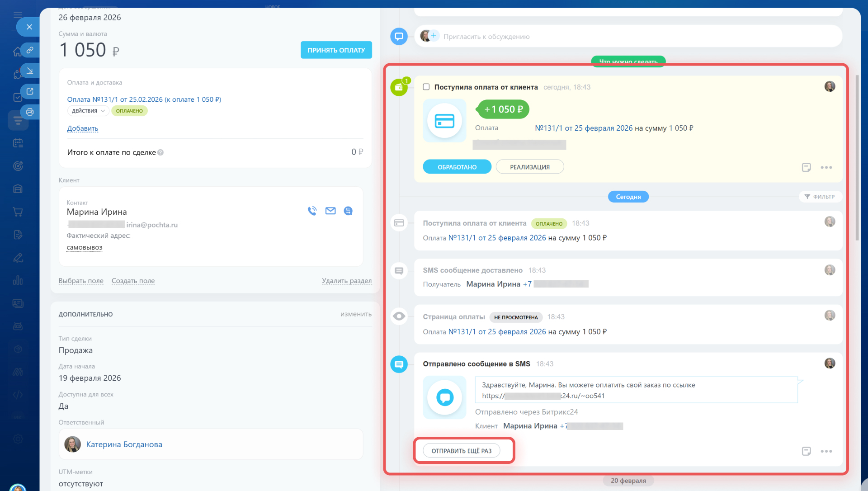
Task: Click the note icon on the SMS message card
Action: pyautogui.click(x=806, y=451)
